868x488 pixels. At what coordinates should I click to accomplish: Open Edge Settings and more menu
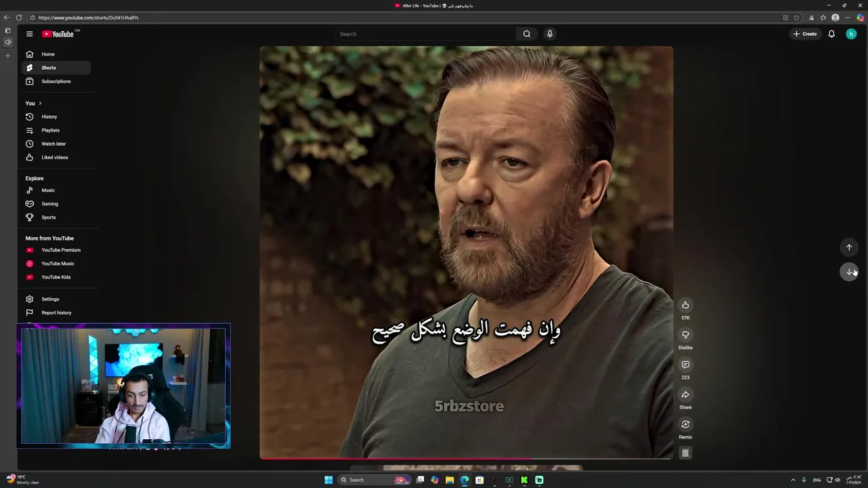click(848, 18)
